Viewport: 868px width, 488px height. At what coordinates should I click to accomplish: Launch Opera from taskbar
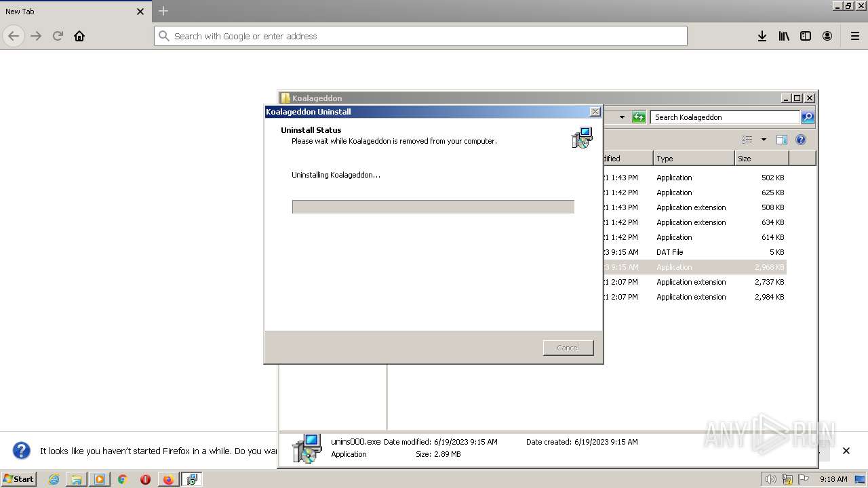(145, 479)
